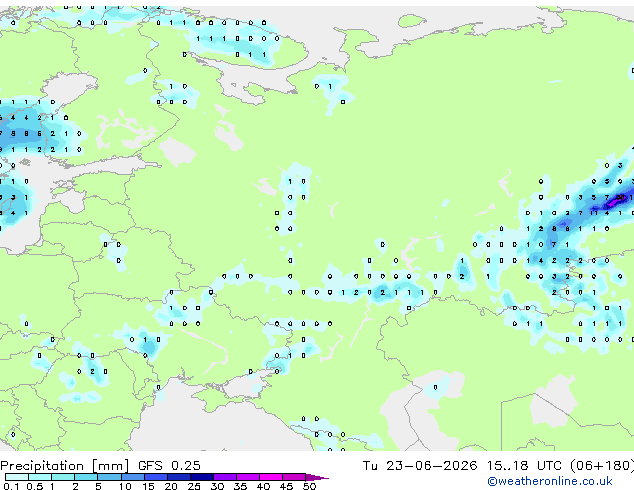Click the 0.1–0.5 mm legend swatch
The image size is (634, 490).
(x=17, y=477)
